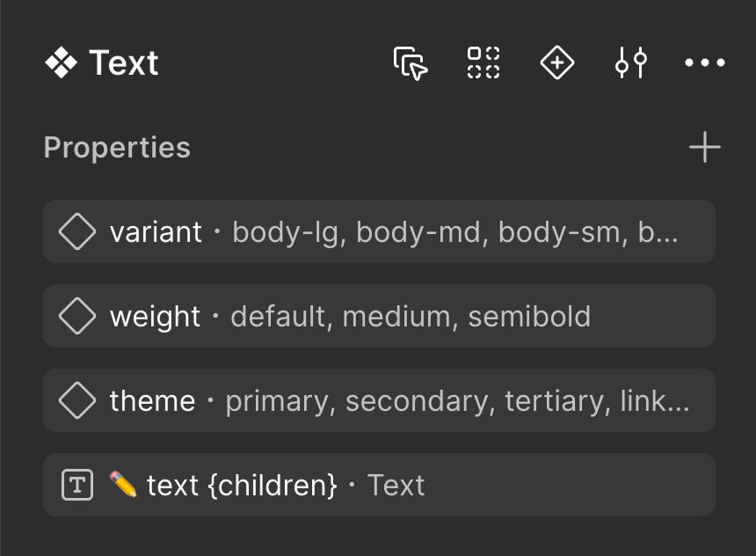756x556 pixels.
Task: Select the theme property row
Action: 379,400
